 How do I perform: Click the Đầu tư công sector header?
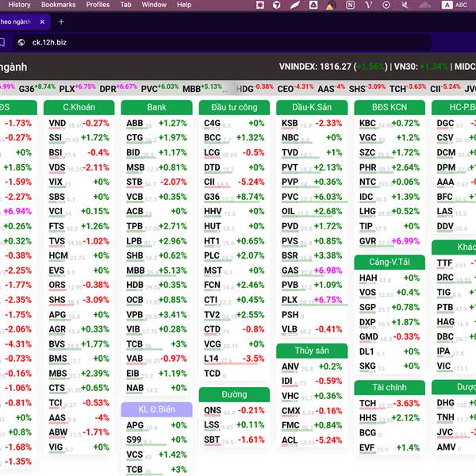234,107
